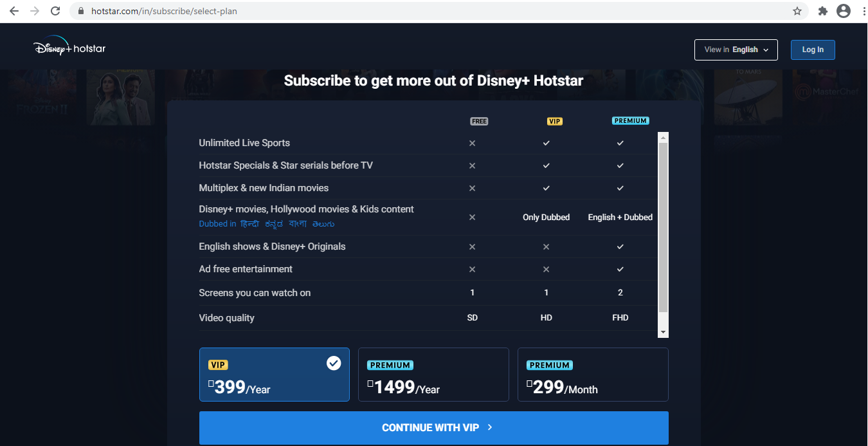The height and width of the screenshot is (446, 868).
Task: Click the 'English + Dubbed' Premium value
Action: [620, 218]
